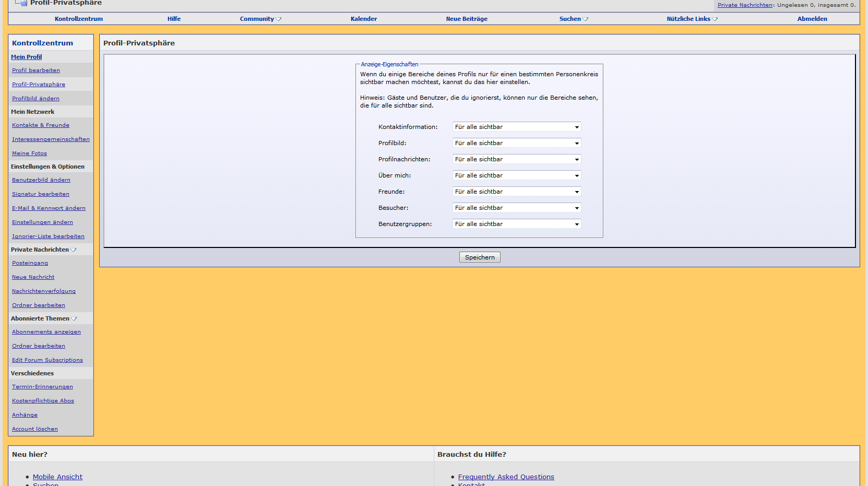Expand the Nützliche Links menu
This screenshot has height=486, width=868.
[692, 19]
